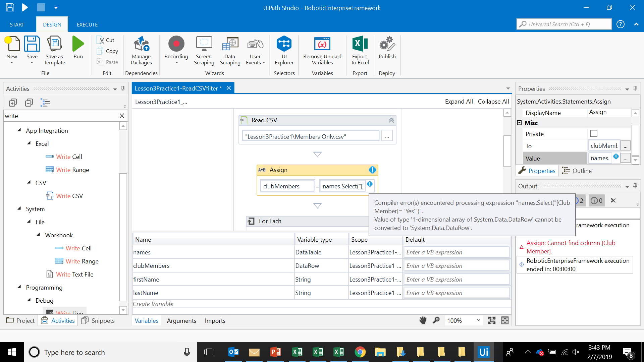Click Collapse All link
This screenshot has width=644, height=362.
coord(493,102)
